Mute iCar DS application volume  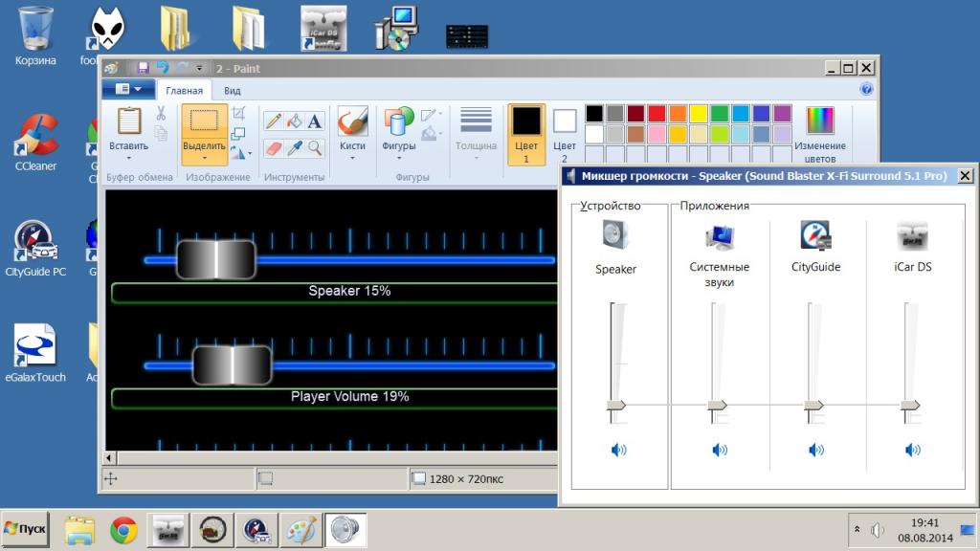click(912, 450)
